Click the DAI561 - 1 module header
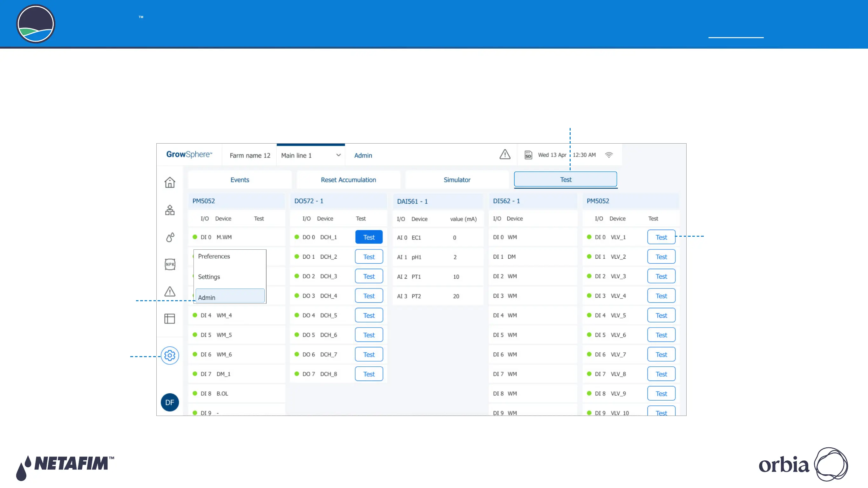Screen dimensions: 868x488 click(438, 201)
